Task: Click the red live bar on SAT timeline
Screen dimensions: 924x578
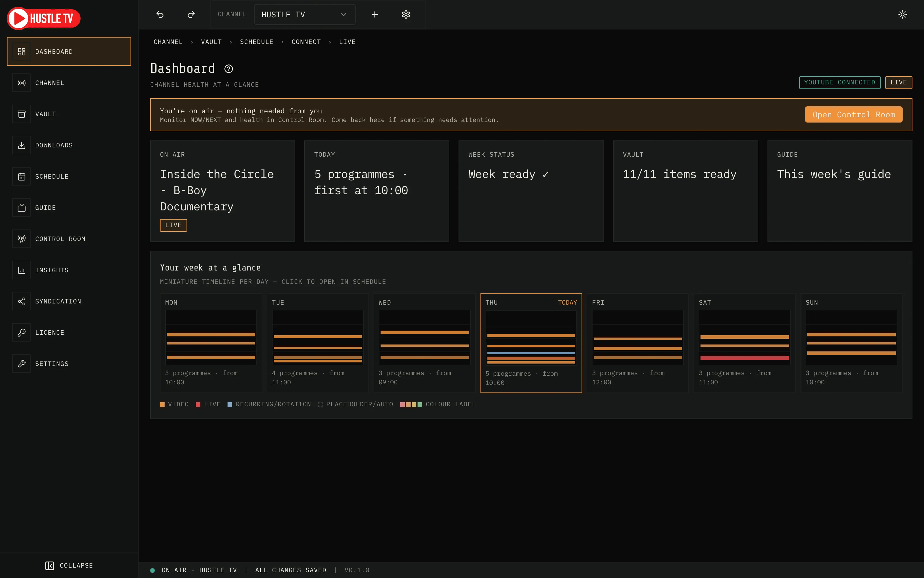Action: [745, 358]
